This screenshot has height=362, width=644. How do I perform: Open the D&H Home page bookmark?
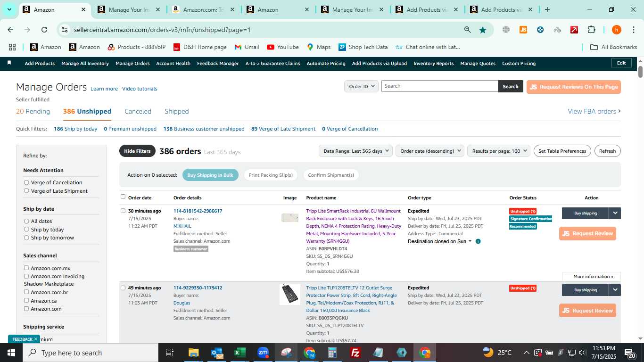tap(200, 47)
